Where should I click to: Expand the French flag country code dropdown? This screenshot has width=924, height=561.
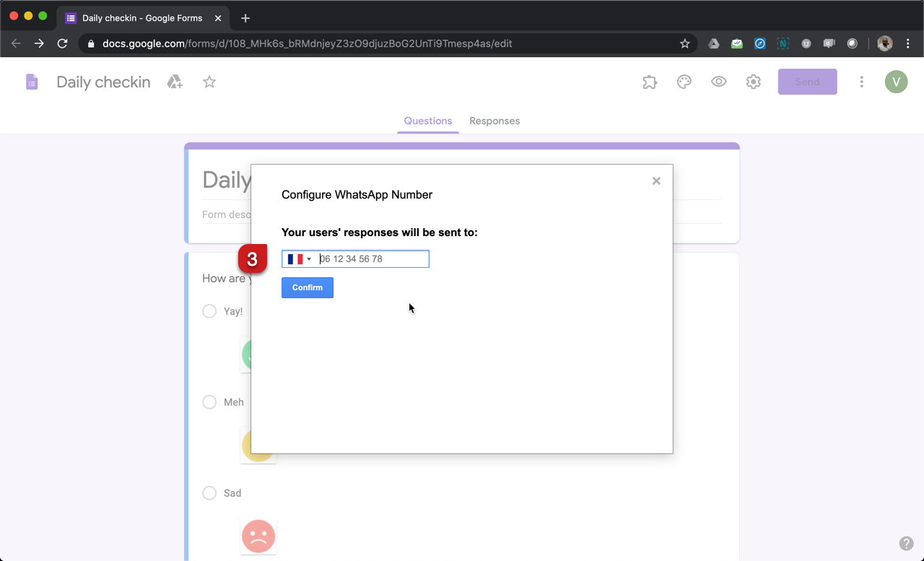300,259
